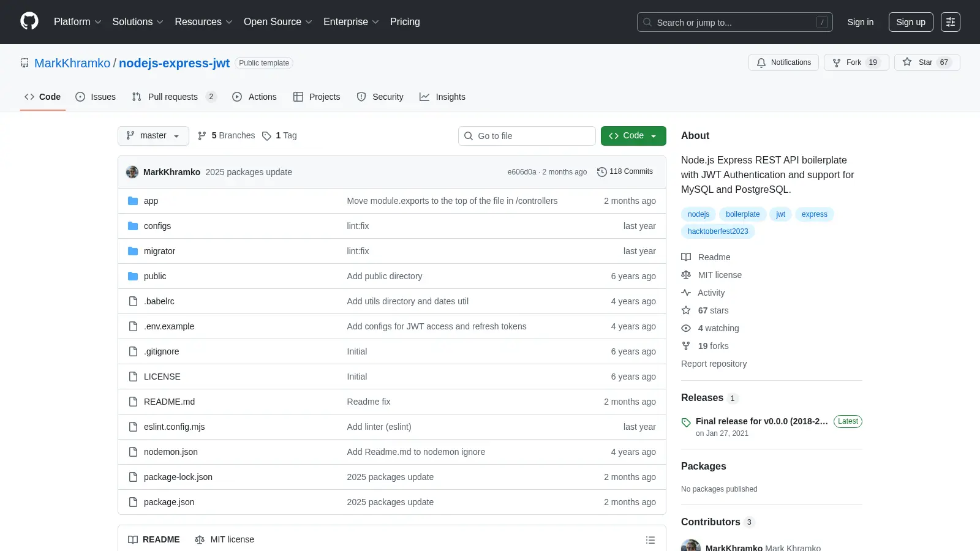Viewport: 980px width, 551px height.
Task: Click the repository template icon
Action: (24, 63)
